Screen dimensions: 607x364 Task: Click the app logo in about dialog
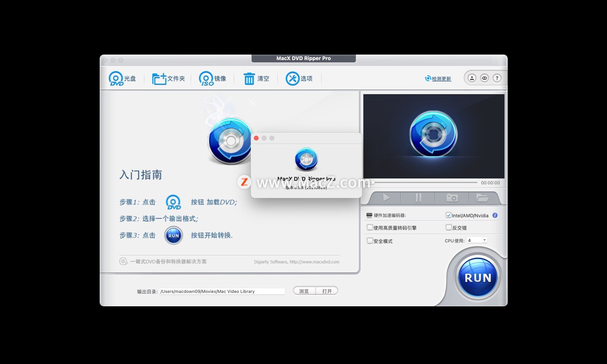pos(306,159)
